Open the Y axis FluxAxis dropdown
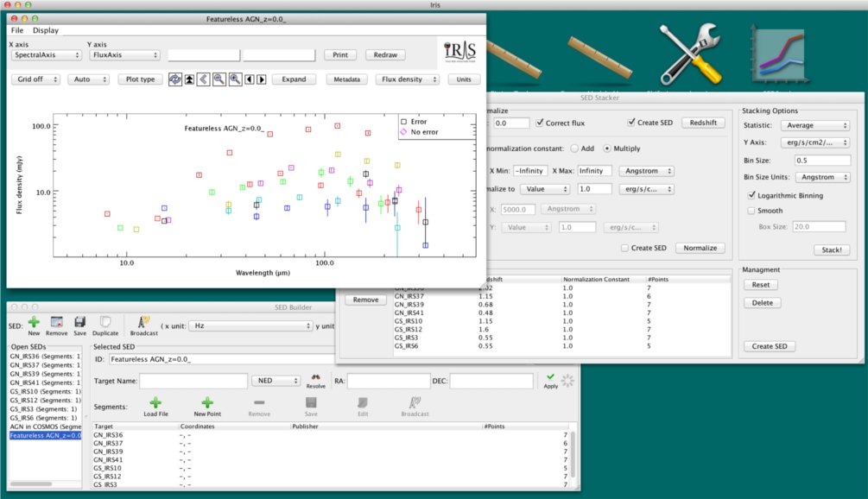The image size is (868, 499). tap(124, 54)
